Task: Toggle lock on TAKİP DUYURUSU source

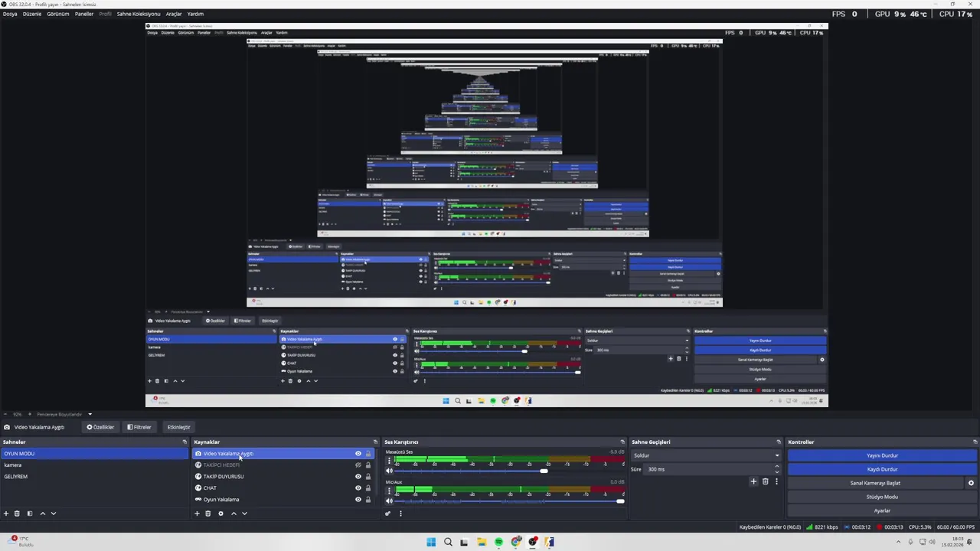Action: (367, 476)
